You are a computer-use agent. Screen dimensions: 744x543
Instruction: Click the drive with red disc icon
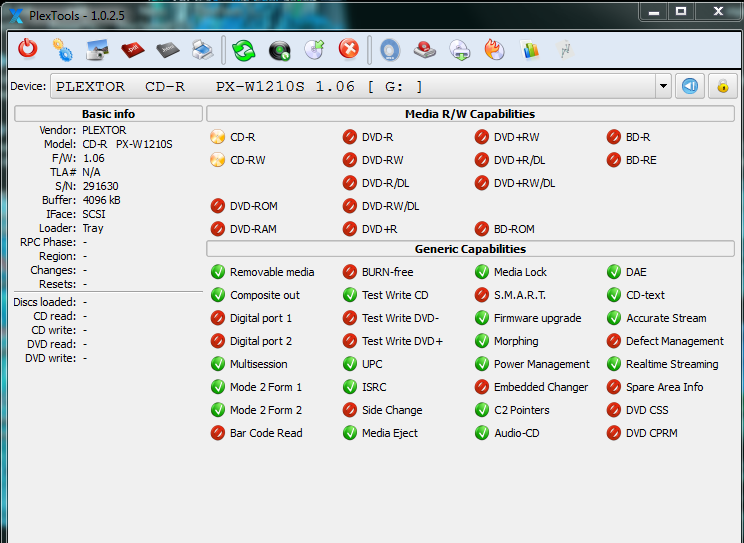click(x=425, y=49)
